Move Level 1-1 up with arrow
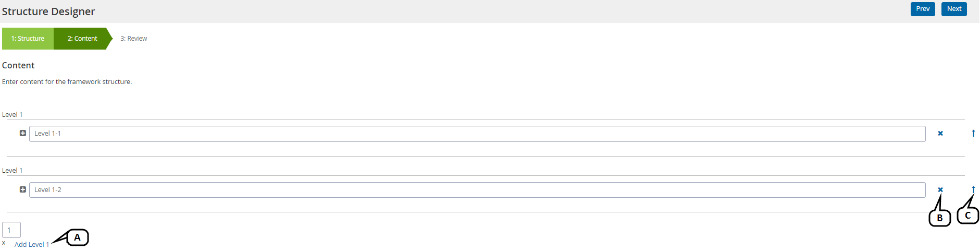This screenshot has width=980, height=251. (973, 134)
